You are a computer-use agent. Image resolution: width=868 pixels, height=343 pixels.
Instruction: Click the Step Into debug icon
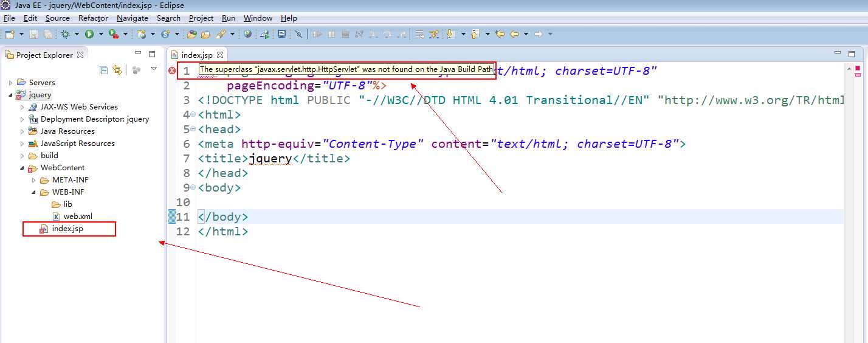373,34
